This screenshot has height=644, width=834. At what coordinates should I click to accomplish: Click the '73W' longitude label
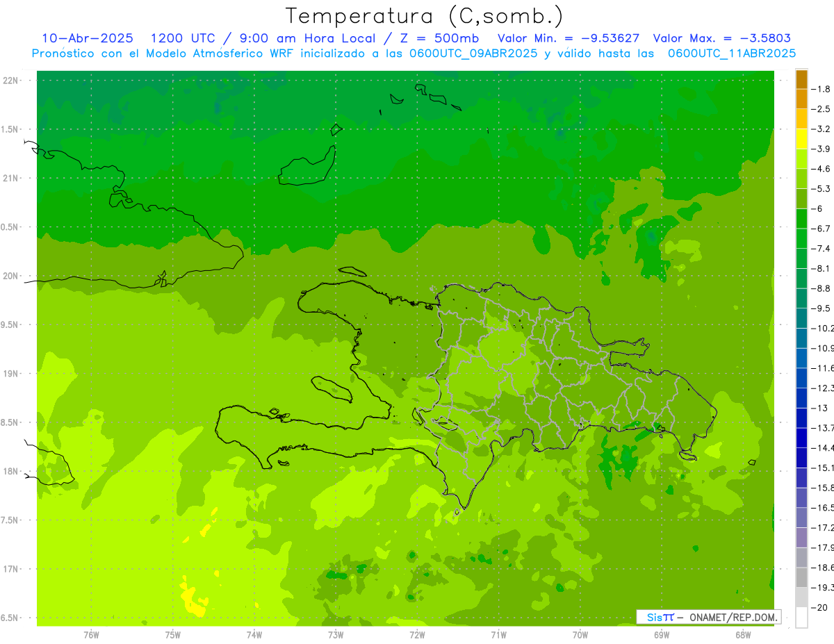click(x=336, y=635)
